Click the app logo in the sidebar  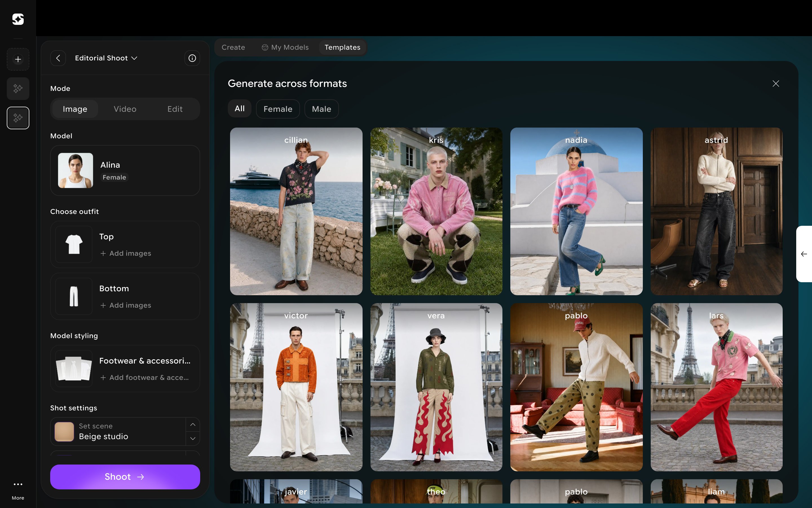18,19
